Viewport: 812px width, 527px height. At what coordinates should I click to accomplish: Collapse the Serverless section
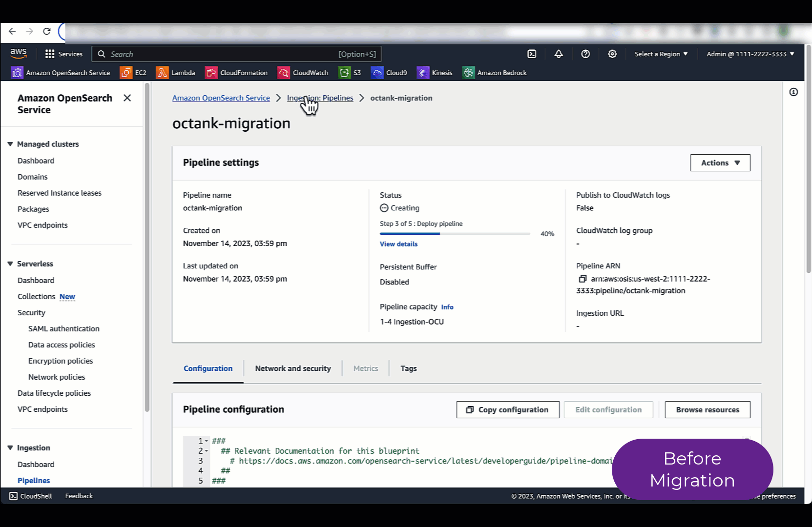[10, 263]
